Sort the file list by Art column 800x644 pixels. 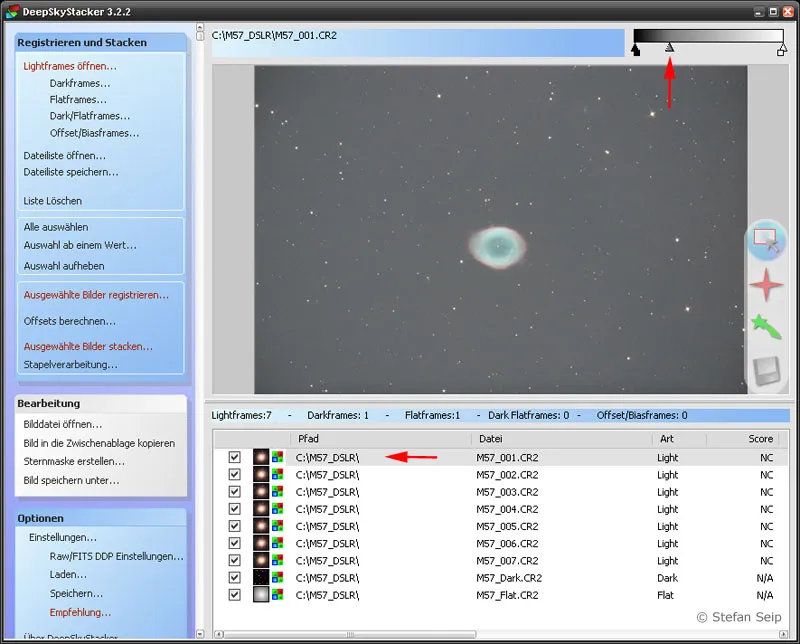[x=679, y=439]
